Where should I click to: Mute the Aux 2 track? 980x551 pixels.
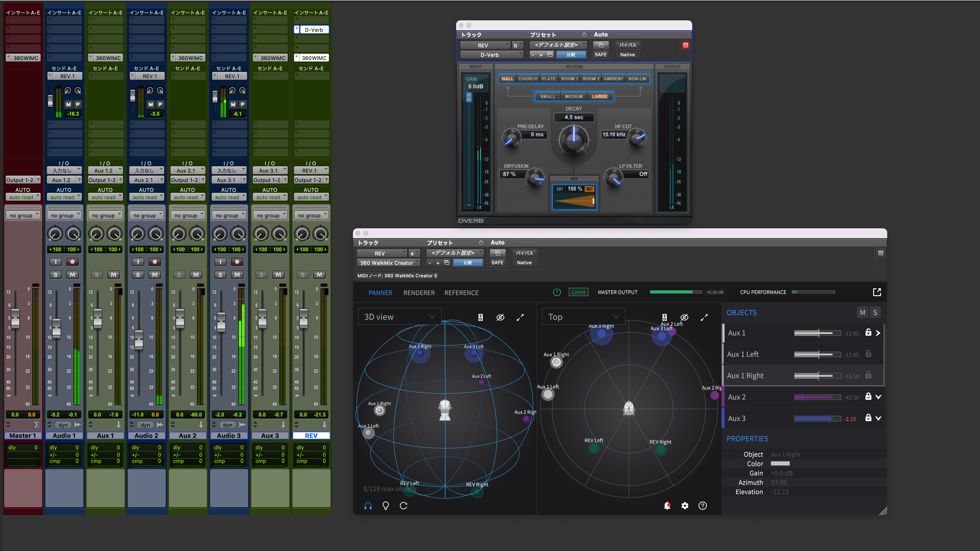point(196,275)
